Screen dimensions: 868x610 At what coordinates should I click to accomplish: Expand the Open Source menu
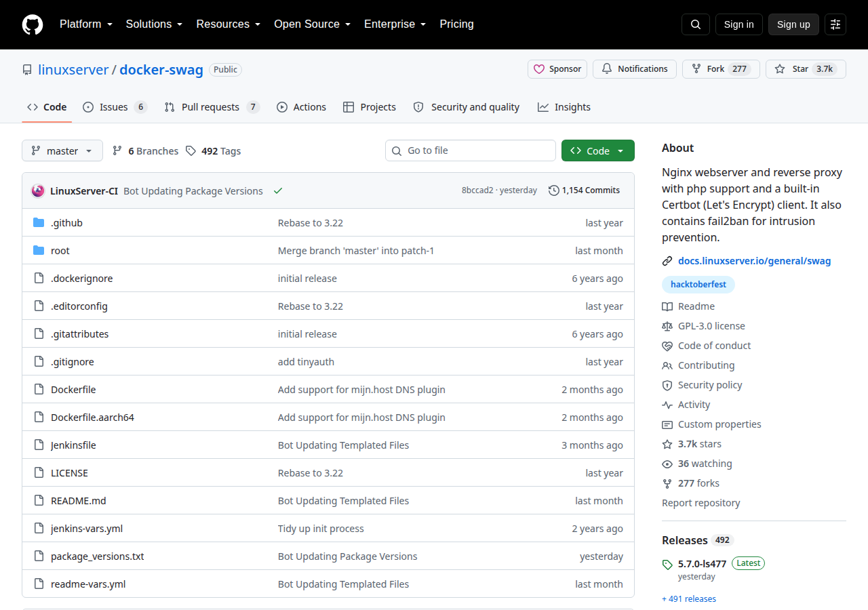click(x=312, y=24)
